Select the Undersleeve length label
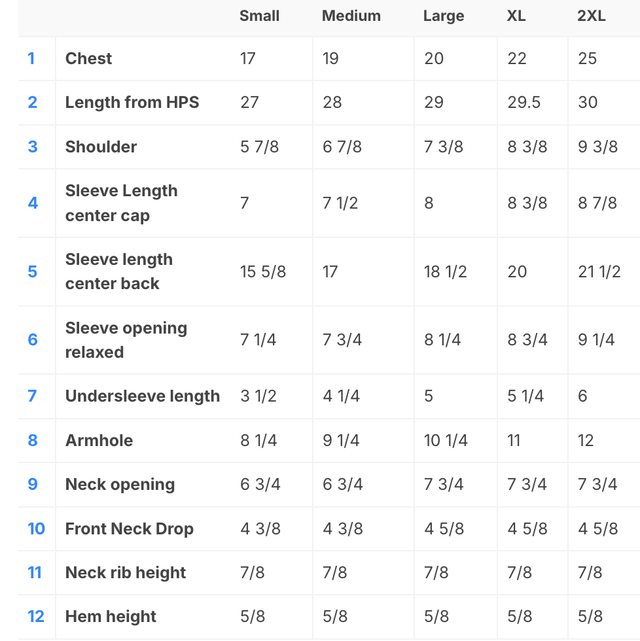This screenshot has height=641, width=640. click(142, 396)
